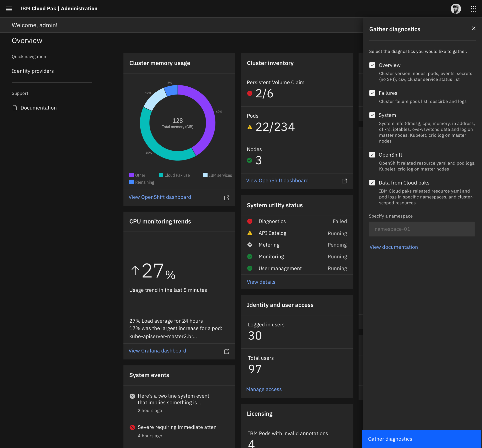Focus the Specify a namespace field
Image resolution: width=482 pixels, height=448 pixels.
point(421,229)
